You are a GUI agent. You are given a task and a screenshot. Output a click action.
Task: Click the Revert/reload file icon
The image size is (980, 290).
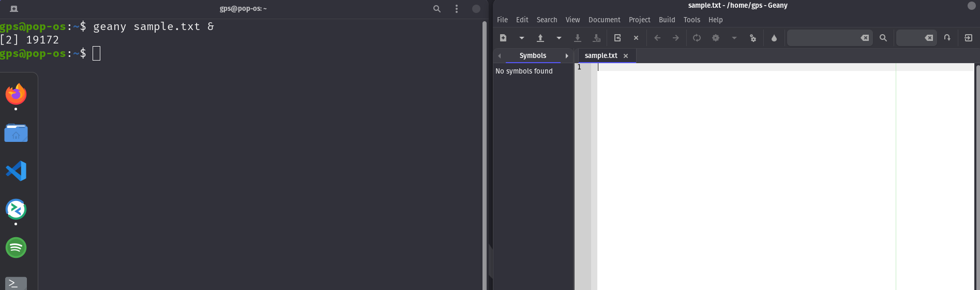[x=617, y=38]
